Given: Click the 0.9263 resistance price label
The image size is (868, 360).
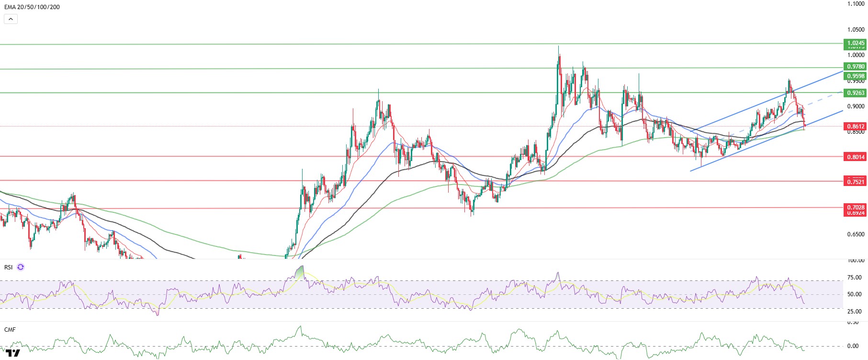Looking at the screenshot, I should coord(856,93).
